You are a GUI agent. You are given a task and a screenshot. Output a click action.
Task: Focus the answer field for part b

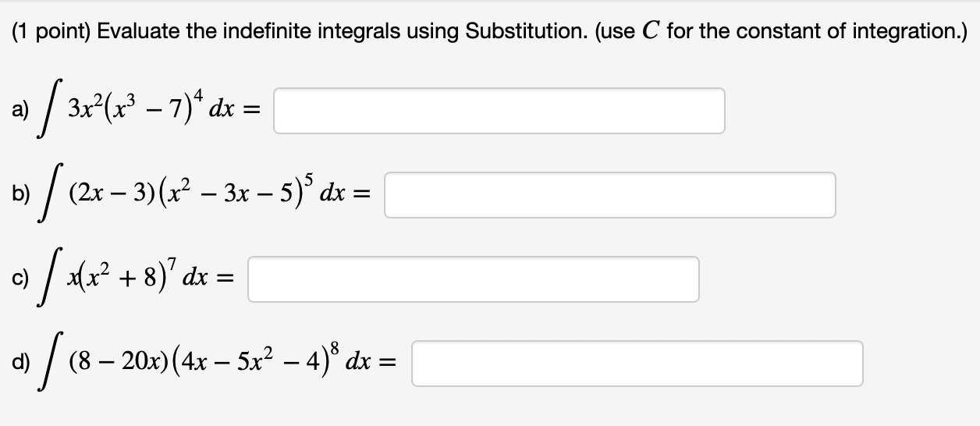click(x=610, y=195)
